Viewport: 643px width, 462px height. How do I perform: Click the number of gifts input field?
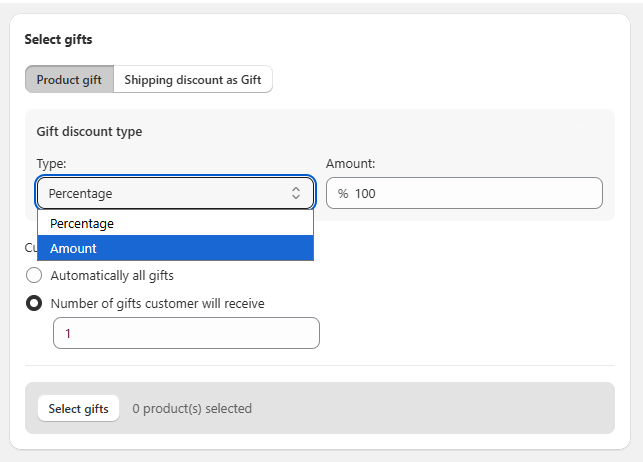(186, 333)
